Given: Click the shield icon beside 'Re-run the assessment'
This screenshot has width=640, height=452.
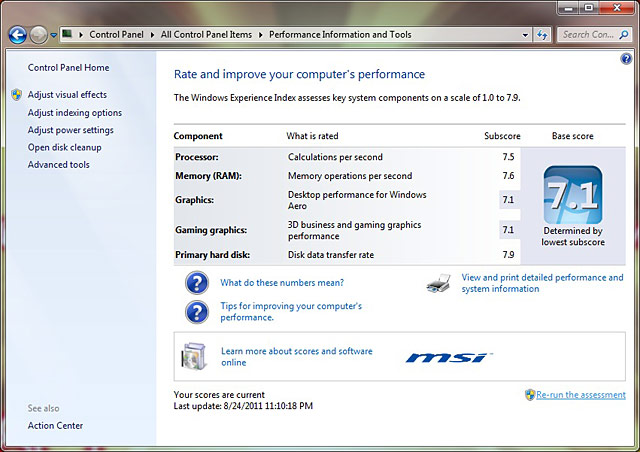Looking at the screenshot, I should (x=530, y=395).
